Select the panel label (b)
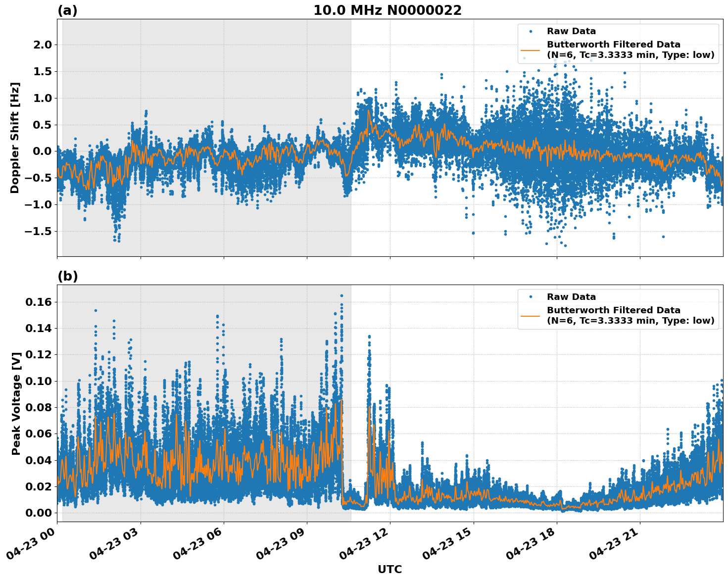The height and width of the screenshot is (580, 728). click(x=67, y=276)
